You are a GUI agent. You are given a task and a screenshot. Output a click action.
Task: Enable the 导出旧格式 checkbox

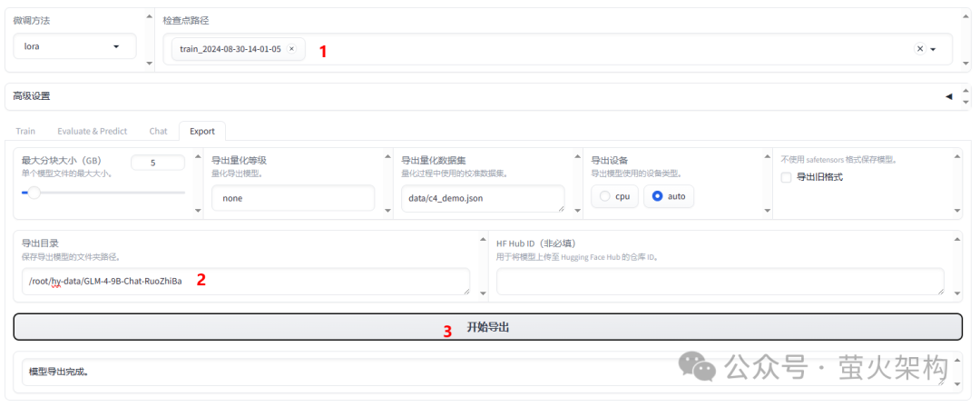point(786,177)
